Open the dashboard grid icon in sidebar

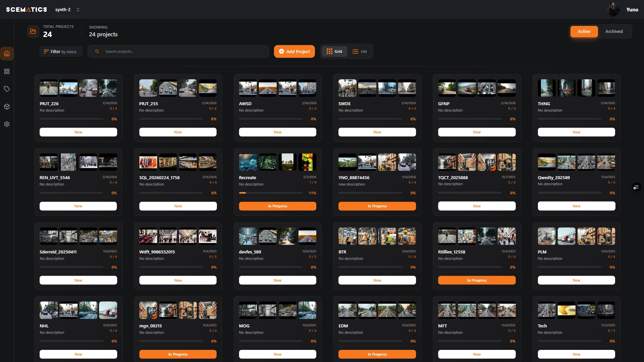pos(7,72)
